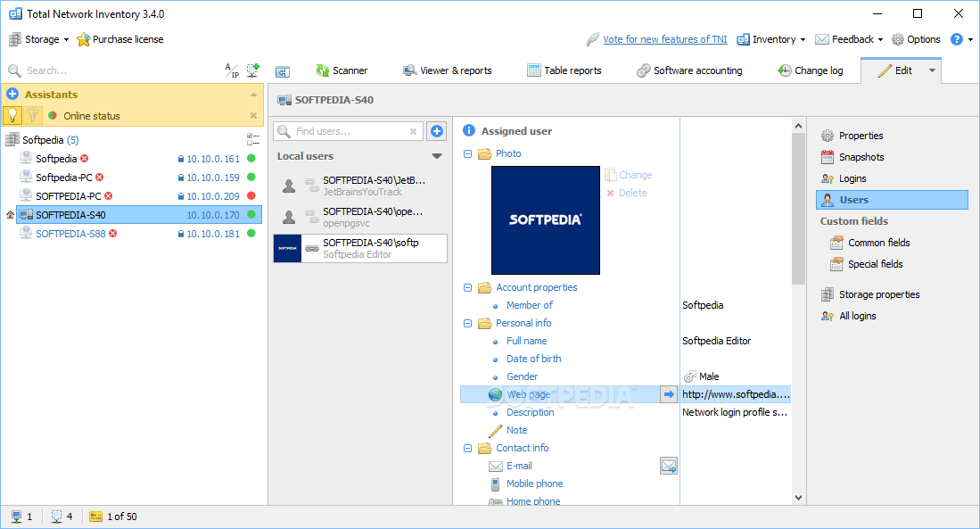Viewport: 980px width, 529px height.
Task: Click the blue plus icon next to Assistants
Action: (x=12, y=95)
